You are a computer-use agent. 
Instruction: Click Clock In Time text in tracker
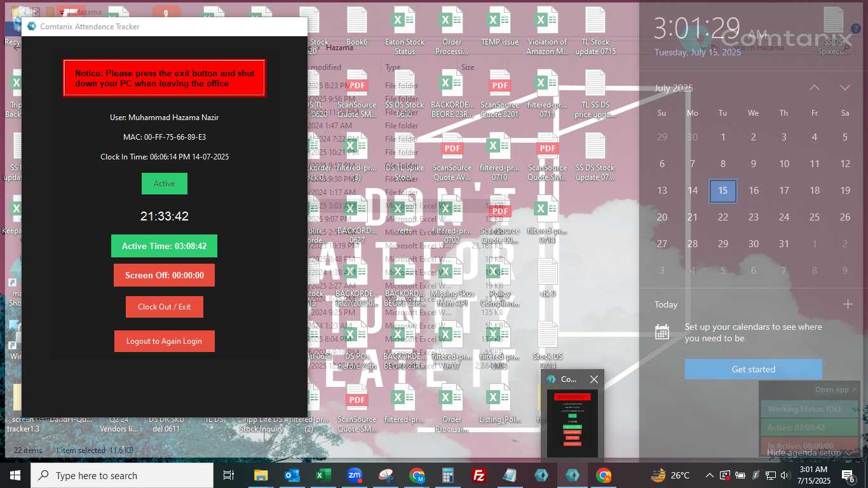point(165,157)
